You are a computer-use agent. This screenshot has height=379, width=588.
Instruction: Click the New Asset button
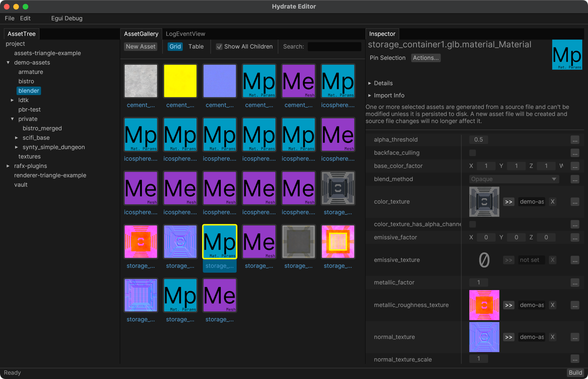point(140,47)
